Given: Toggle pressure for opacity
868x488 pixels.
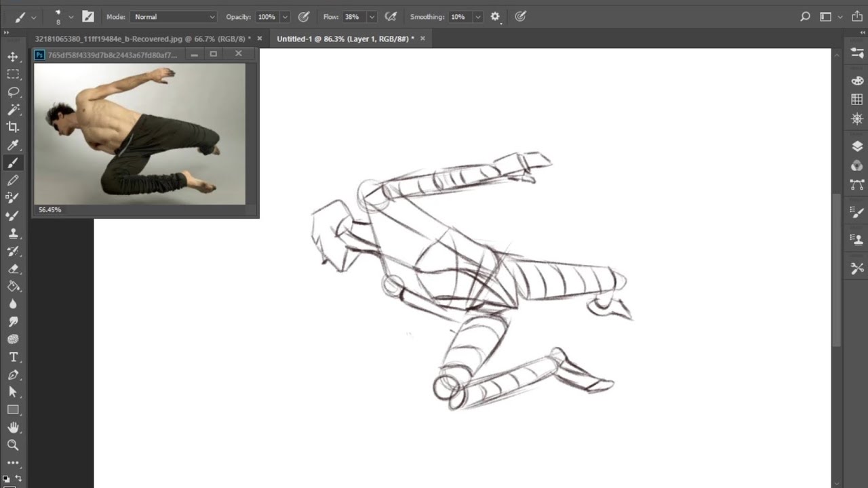Looking at the screenshot, I should click(304, 16).
